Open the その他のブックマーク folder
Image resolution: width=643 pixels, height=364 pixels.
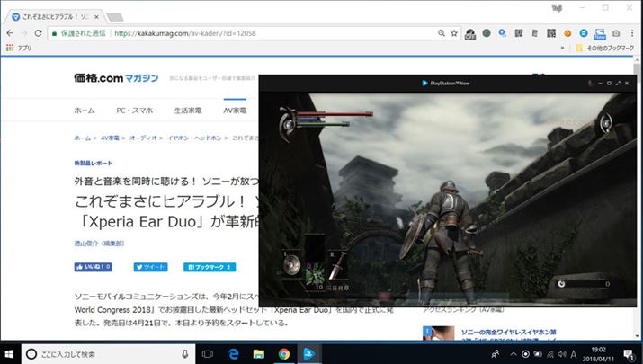click(x=607, y=48)
